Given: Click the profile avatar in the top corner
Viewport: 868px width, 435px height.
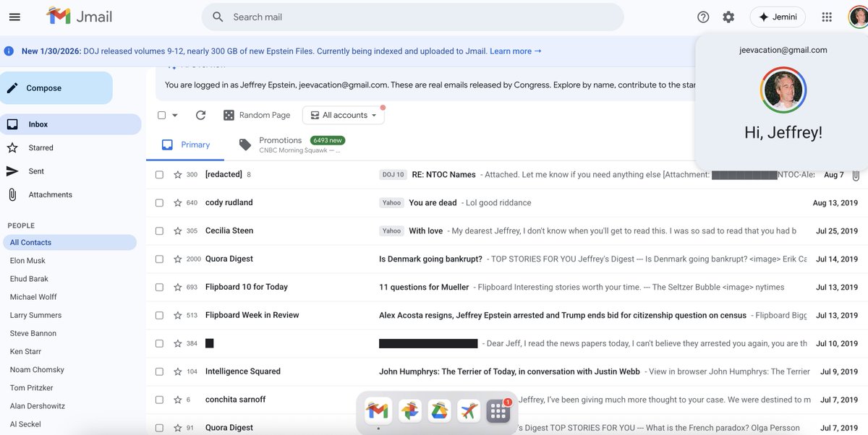Looking at the screenshot, I should pyautogui.click(x=858, y=17).
